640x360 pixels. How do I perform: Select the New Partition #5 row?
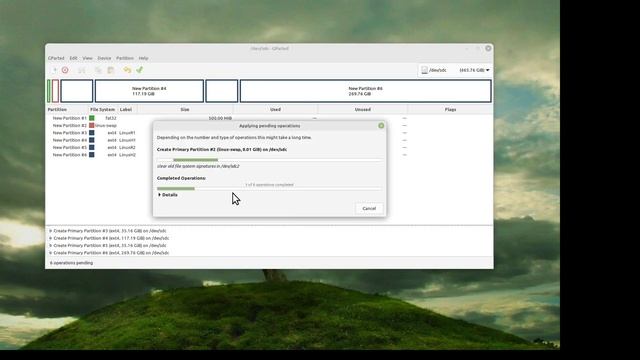(269, 147)
